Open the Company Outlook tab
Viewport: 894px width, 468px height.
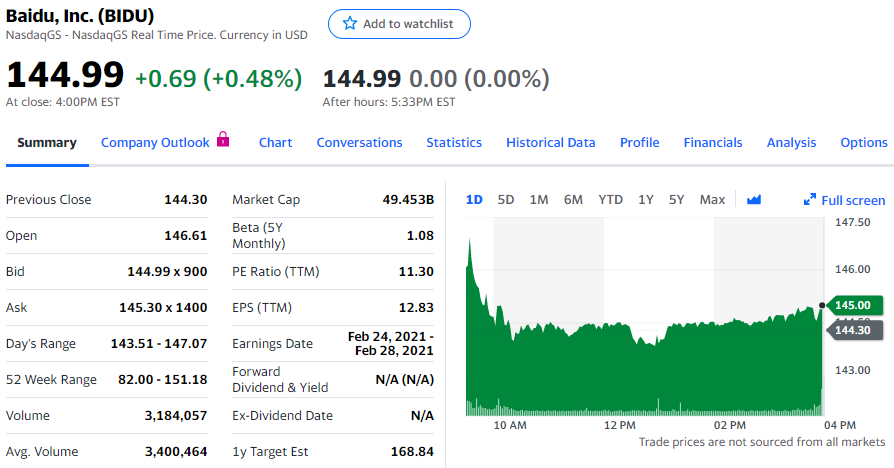(x=155, y=143)
